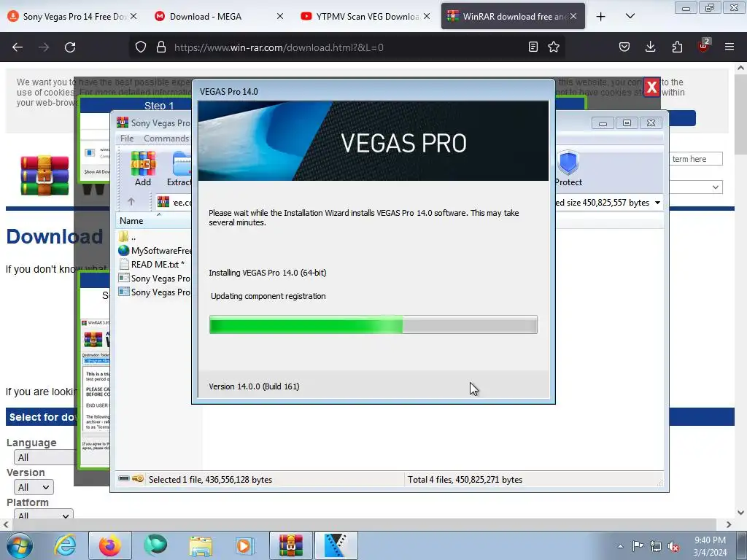Click the up-one-level arrow in WinRAR
Viewport: 747px width, 560px height.
tap(131, 202)
